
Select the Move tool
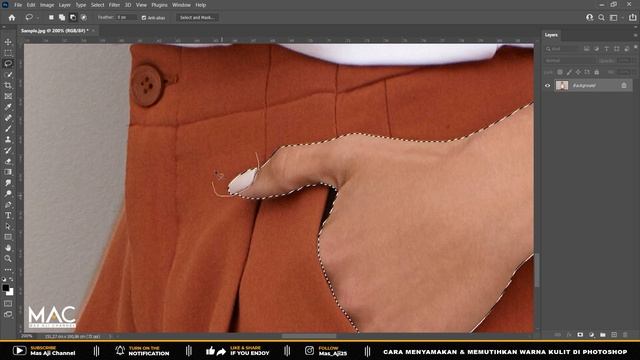(x=8, y=42)
